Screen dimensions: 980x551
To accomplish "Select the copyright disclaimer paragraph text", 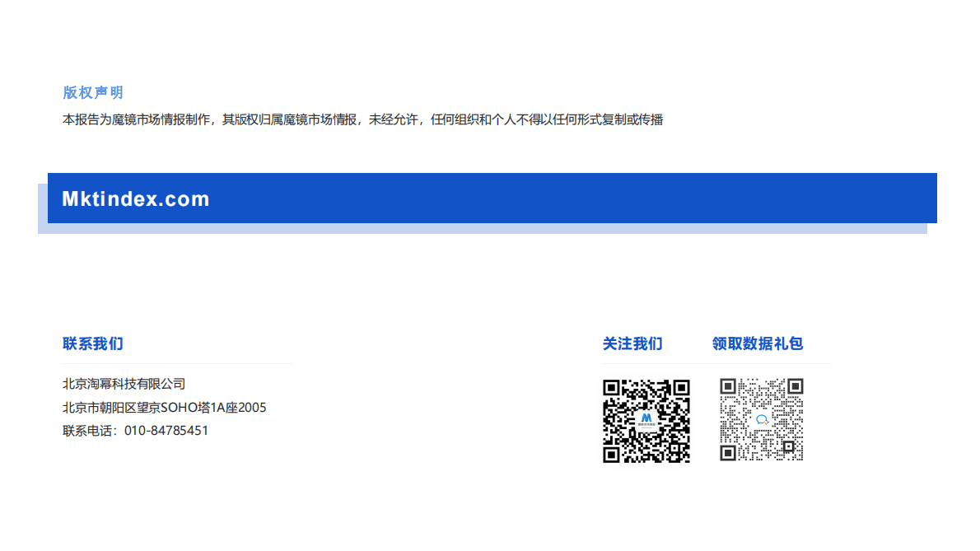I will [x=362, y=119].
